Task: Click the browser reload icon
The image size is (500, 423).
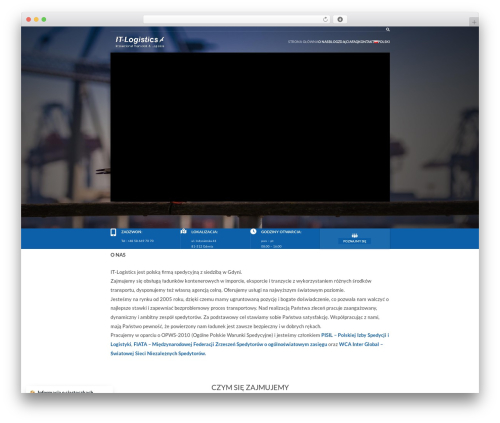Action: [325, 19]
